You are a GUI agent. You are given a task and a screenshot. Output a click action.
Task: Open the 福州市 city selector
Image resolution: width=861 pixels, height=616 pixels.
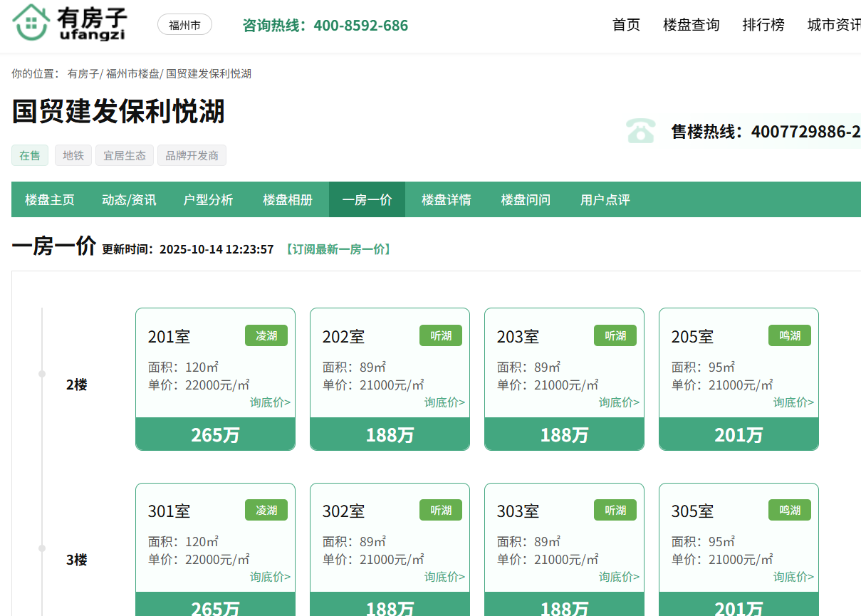pos(184,25)
